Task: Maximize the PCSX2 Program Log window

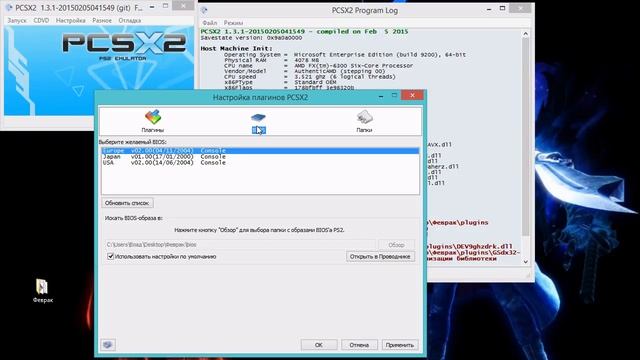Action: coord(502,9)
